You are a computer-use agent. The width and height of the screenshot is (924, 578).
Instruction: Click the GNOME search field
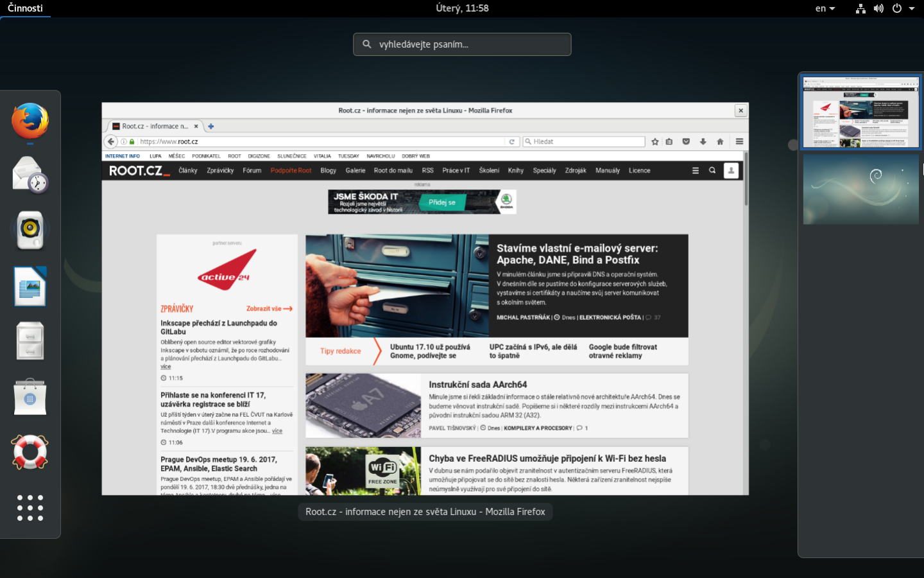coord(462,44)
